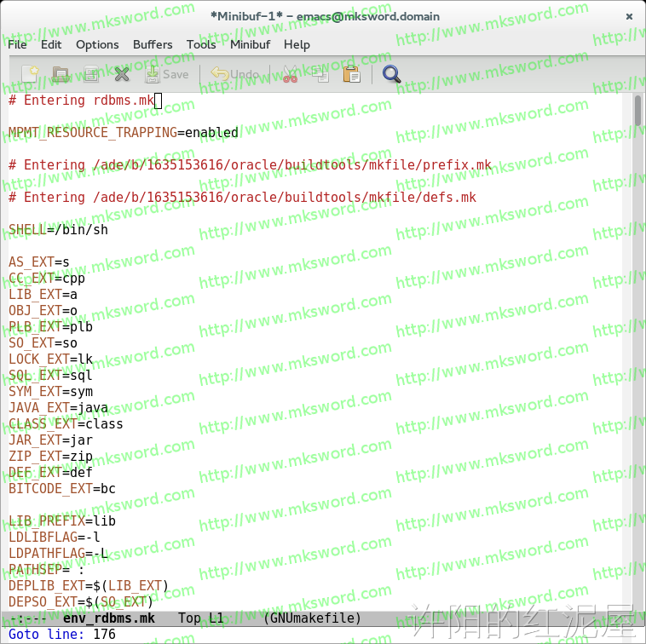This screenshot has width=646, height=644.
Task: Click the LOCK_EXT=lk line
Action: click(50, 359)
